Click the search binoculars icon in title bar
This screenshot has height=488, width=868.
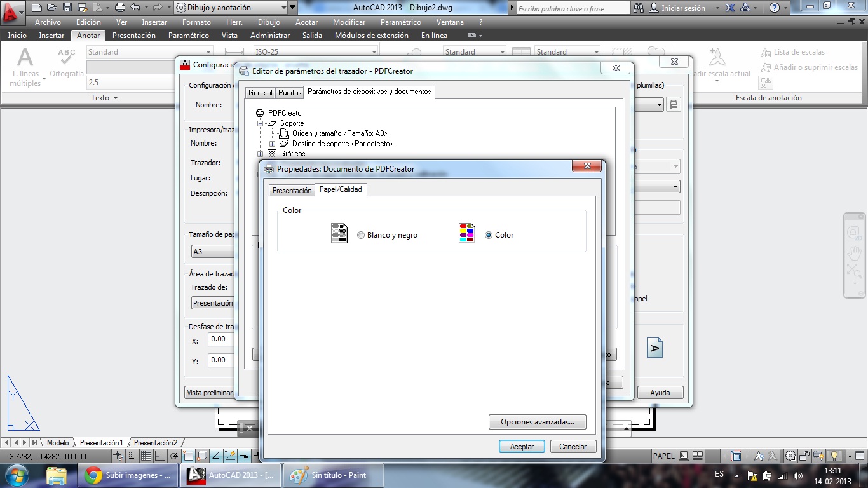point(639,8)
